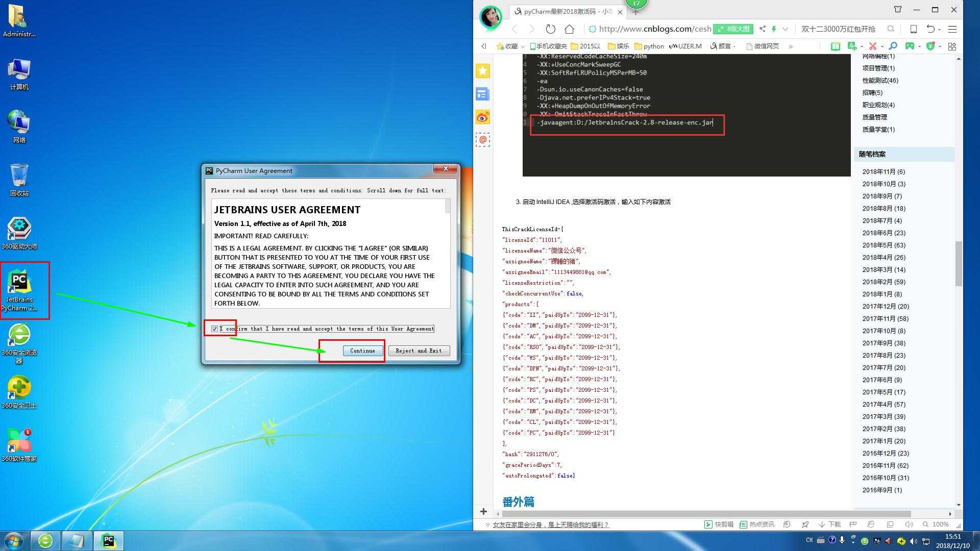Open the browser hamburger menu
This screenshot has width=980, height=551.
point(952,29)
